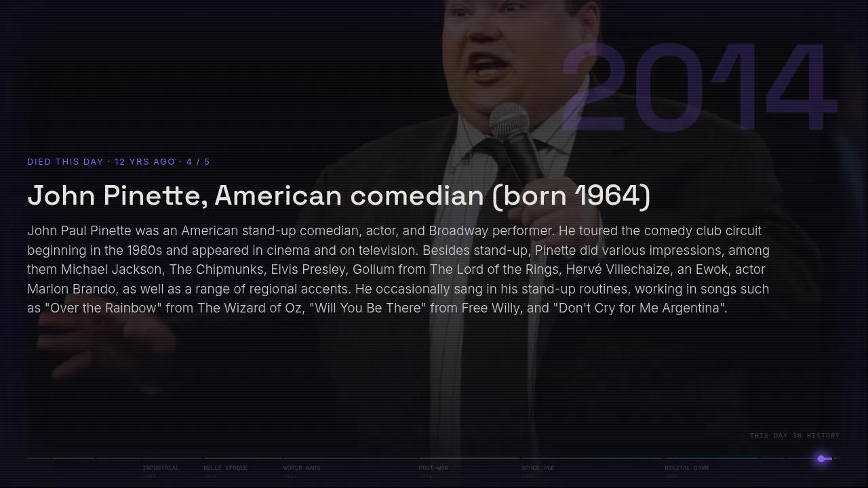Image resolution: width=868 pixels, height=488 pixels.
Task: Click the John Pinette headline
Action: pyautogui.click(x=339, y=195)
